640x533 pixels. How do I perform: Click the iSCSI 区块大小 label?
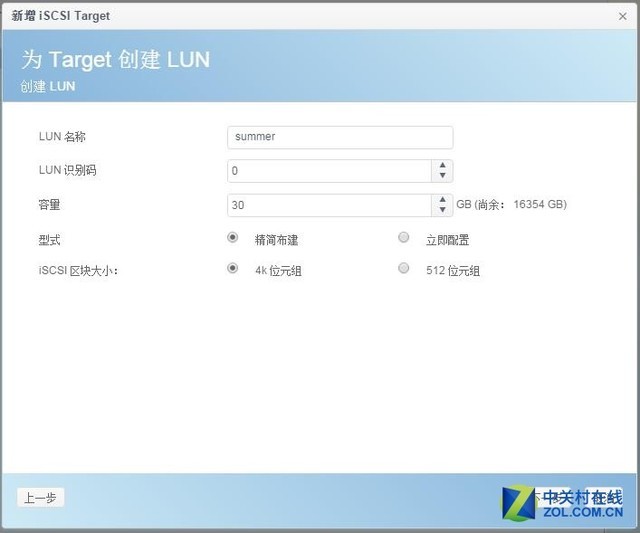pos(78,269)
